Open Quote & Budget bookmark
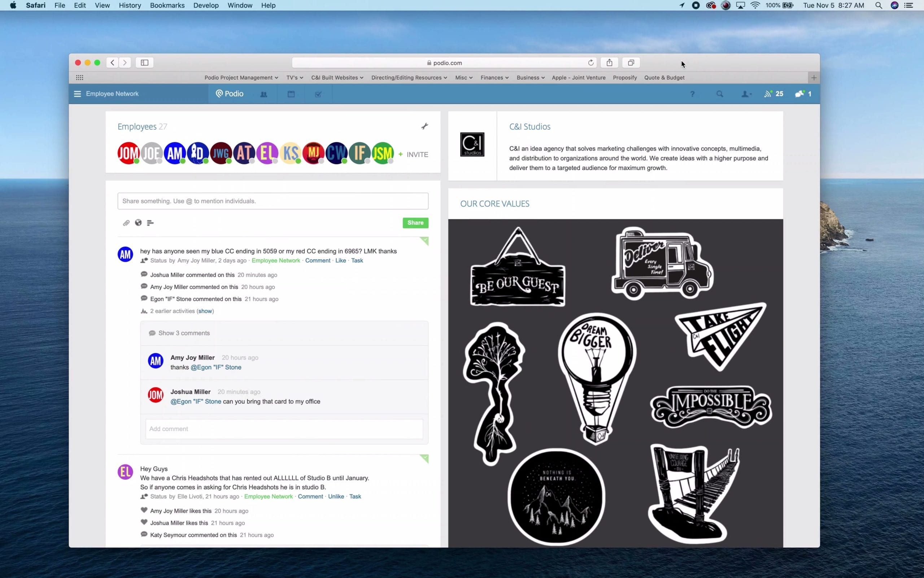The image size is (924, 578). [664, 78]
